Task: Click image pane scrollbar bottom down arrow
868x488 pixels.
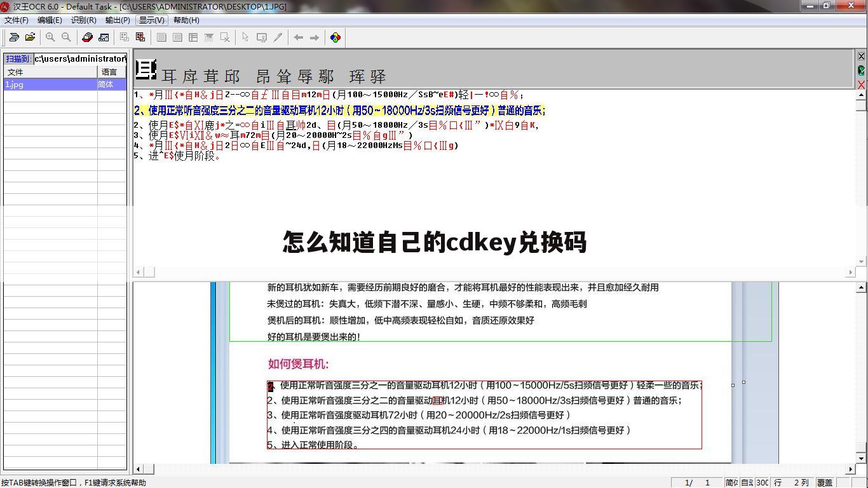Action: click(862, 458)
